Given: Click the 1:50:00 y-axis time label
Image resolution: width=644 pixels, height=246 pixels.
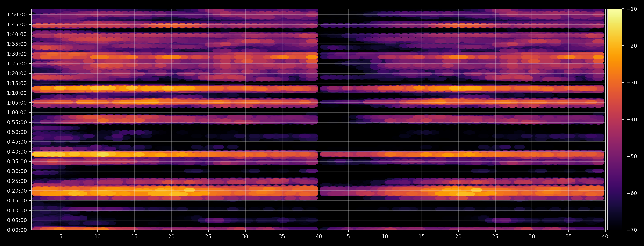Looking at the screenshot, I should point(17,15).
